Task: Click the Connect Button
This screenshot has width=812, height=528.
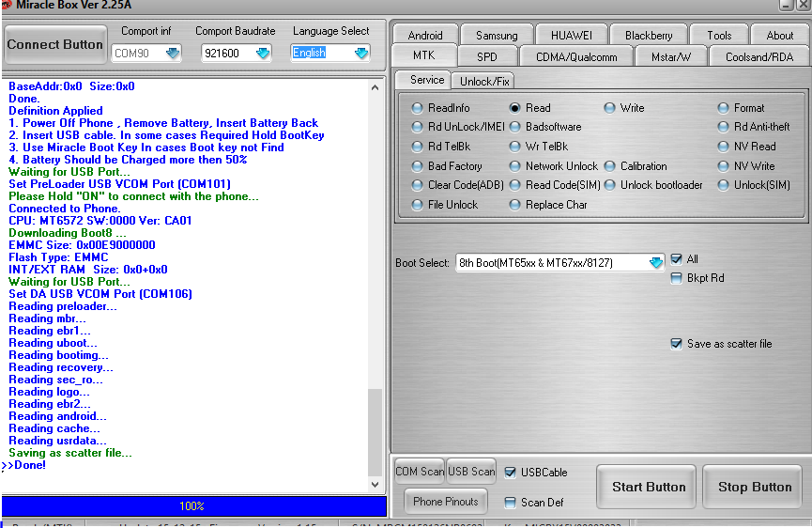Action: click(x=55, y=44)
